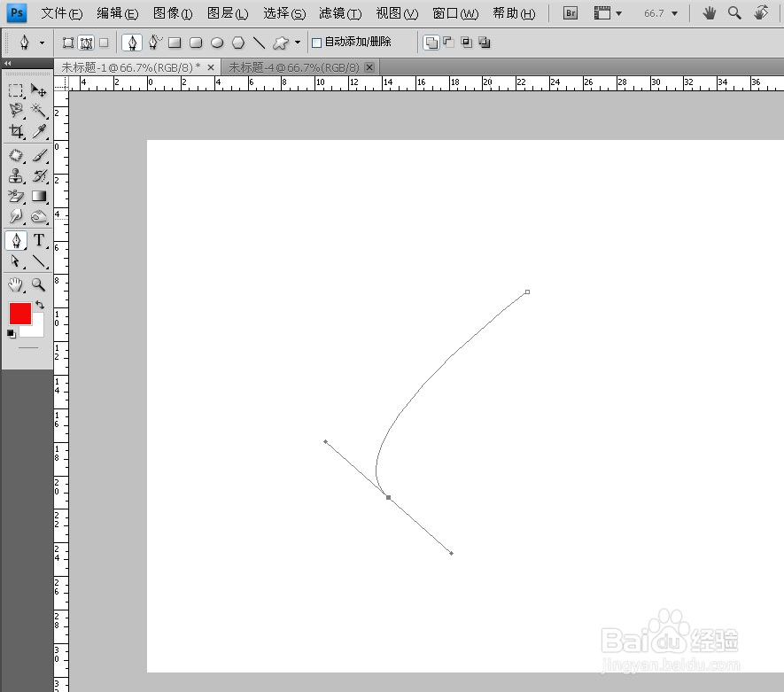The image size is (784, 692).
Task: Enable Add to path area mode
Action: (431, 43)
